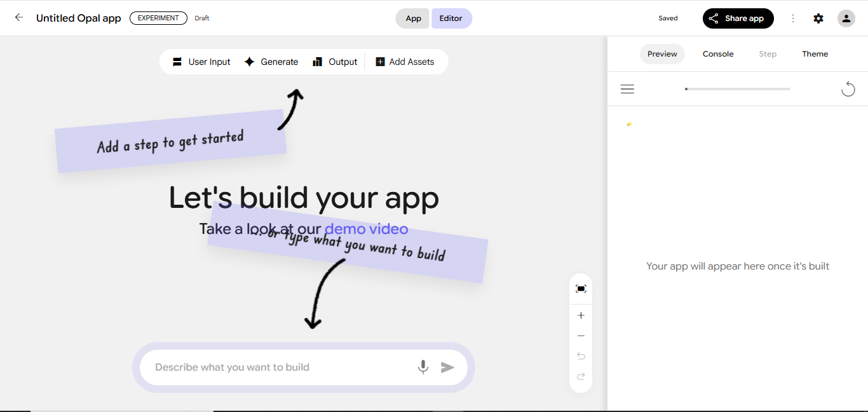Add an Output step
The image size is (868, 412).
point(335,61)
